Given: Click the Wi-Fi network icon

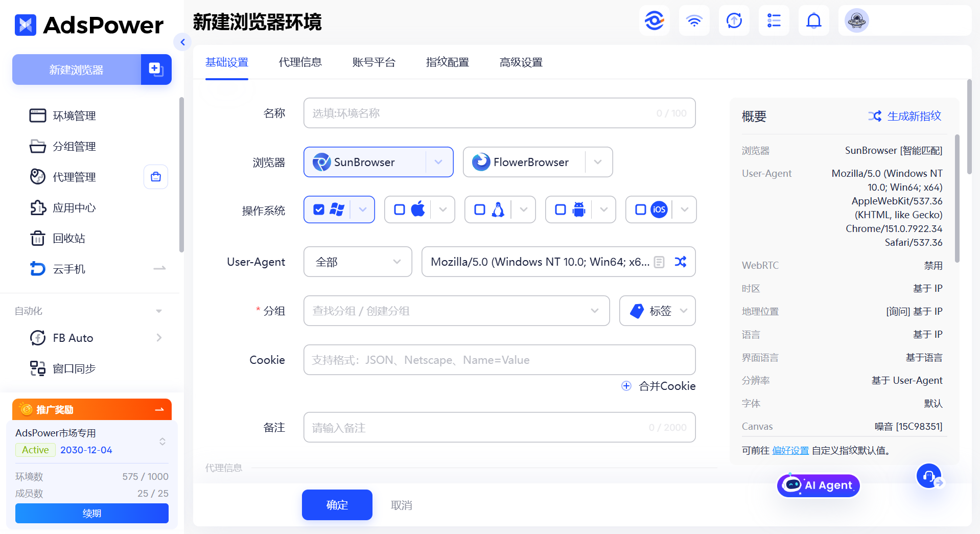Looking at the screenshot, I should point(694,20).
